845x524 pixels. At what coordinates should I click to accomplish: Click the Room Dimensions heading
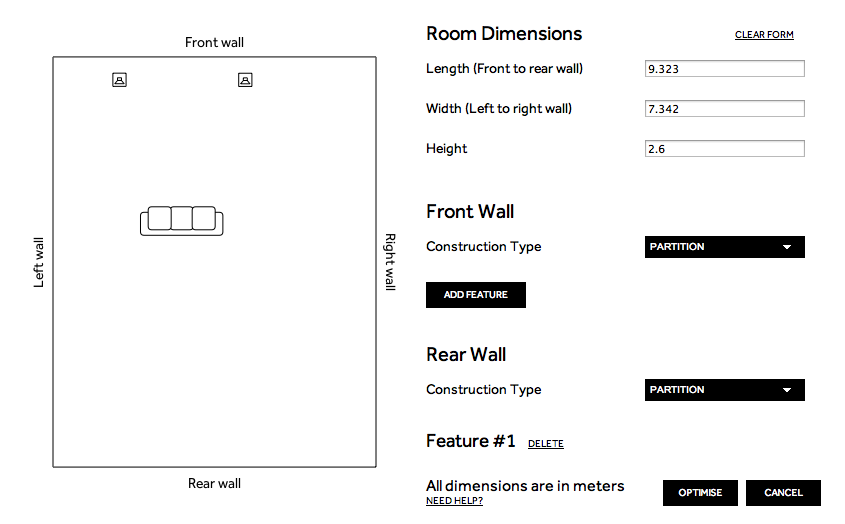(x=504, y=33)
